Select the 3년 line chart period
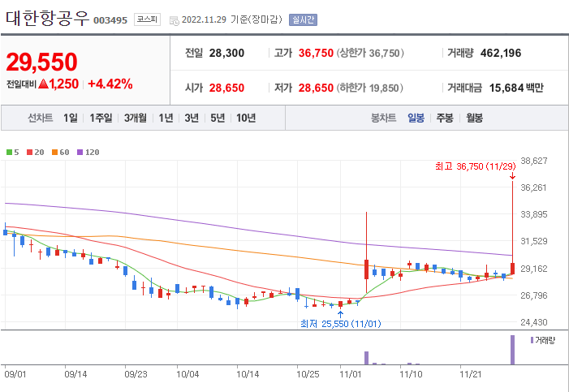 (192, 118)
